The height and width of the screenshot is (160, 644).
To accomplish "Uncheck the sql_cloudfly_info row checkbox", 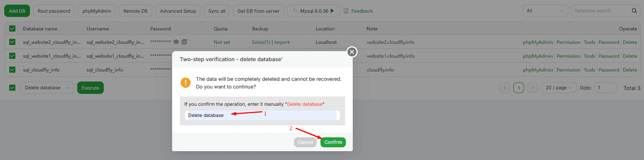I will click(12, 70).
